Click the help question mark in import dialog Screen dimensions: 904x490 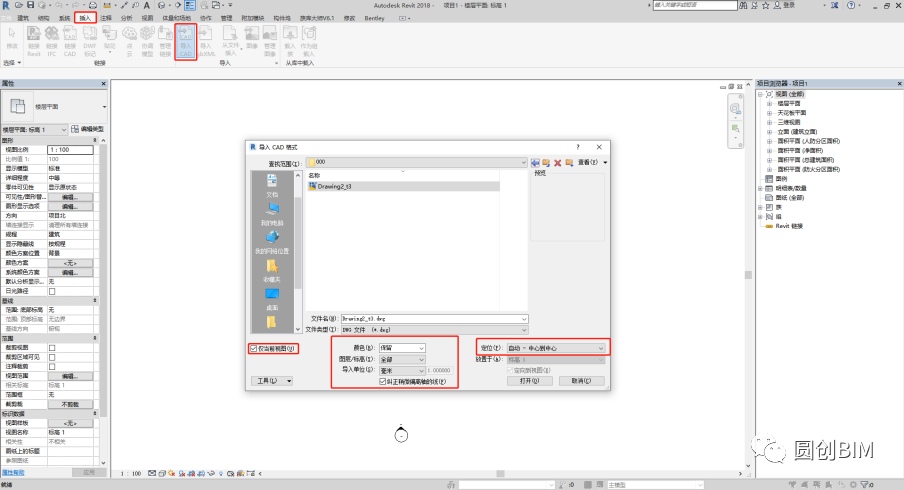point(578,147)
